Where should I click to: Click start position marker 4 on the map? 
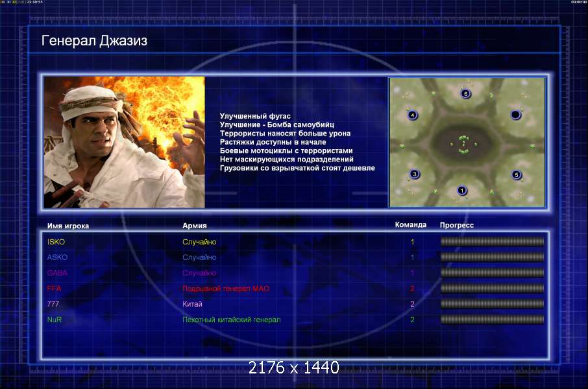413,115
